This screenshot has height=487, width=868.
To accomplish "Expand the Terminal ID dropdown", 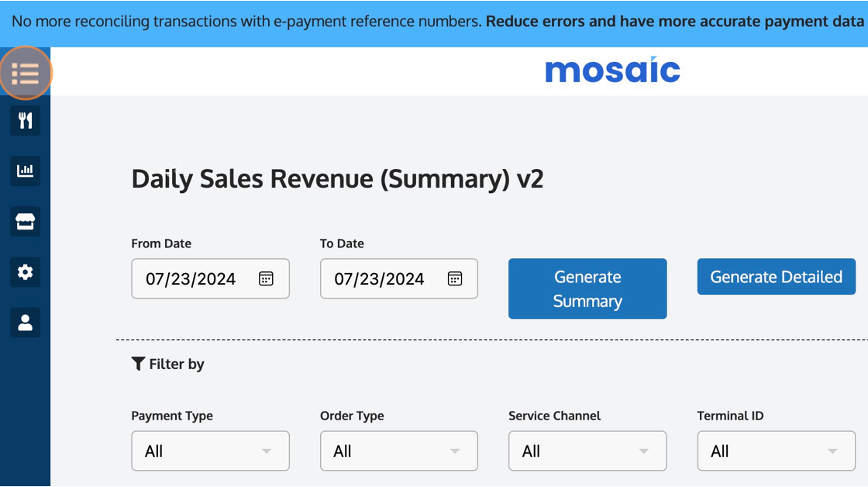I will [x=777, y=451].
